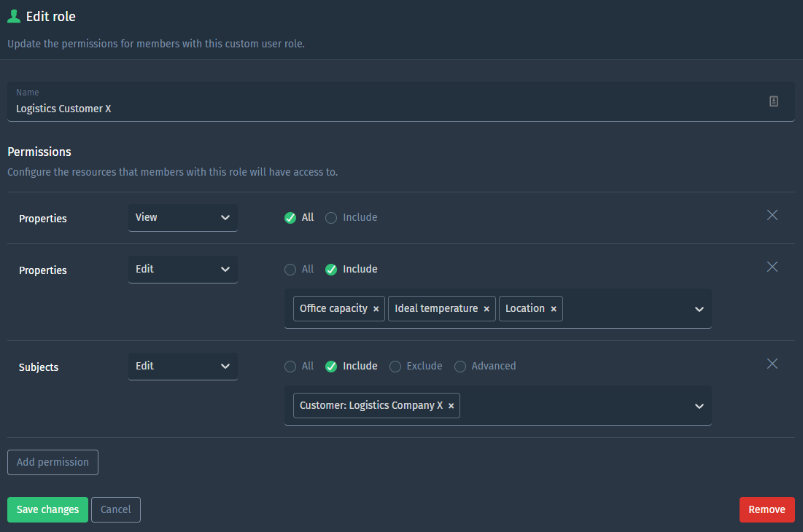The width and height of the screenshot is (803, 532).
Task: Click the Add permission button
Action: coord(53,462)
